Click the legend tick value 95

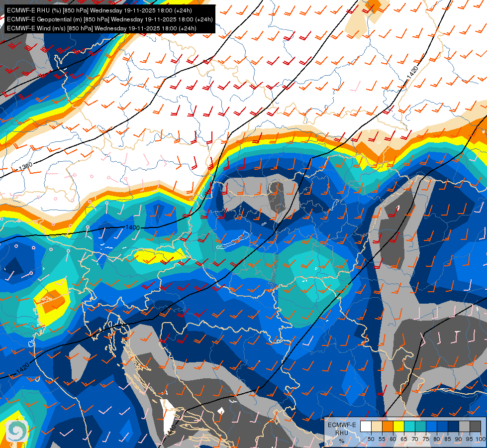click(469, 439)
